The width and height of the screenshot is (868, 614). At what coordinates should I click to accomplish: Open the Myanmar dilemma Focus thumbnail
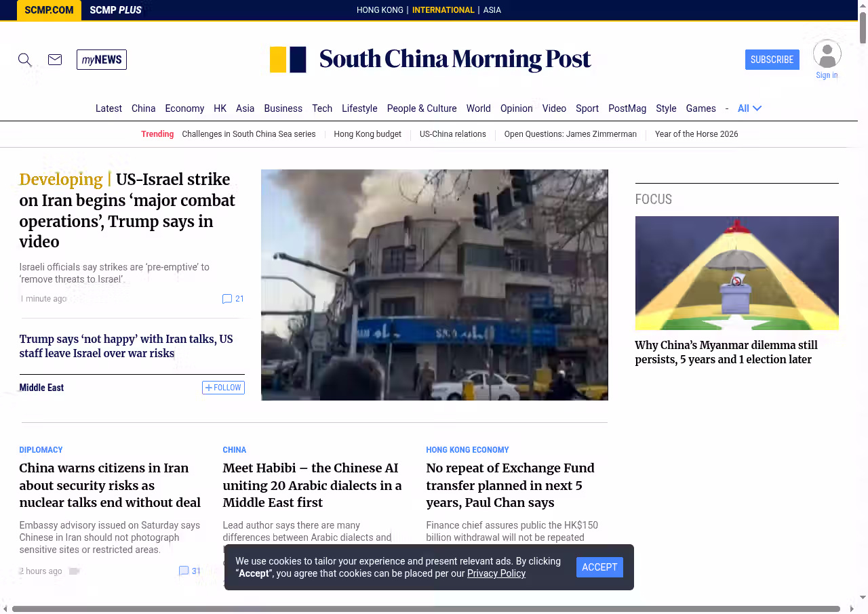tap(736, 273)
